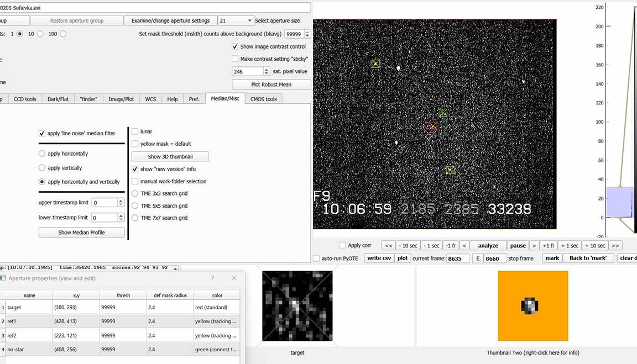Open the Dark/Flat tab

[x=58, y=99]
